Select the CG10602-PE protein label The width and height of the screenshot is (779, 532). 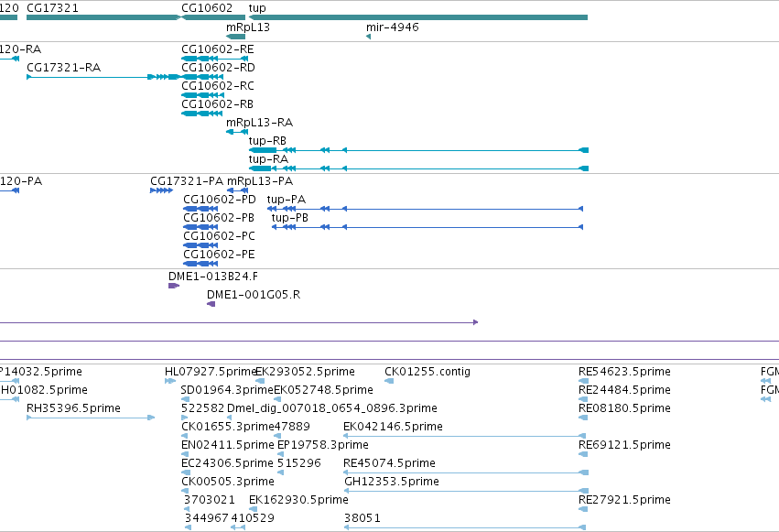(x=219, y=255)
